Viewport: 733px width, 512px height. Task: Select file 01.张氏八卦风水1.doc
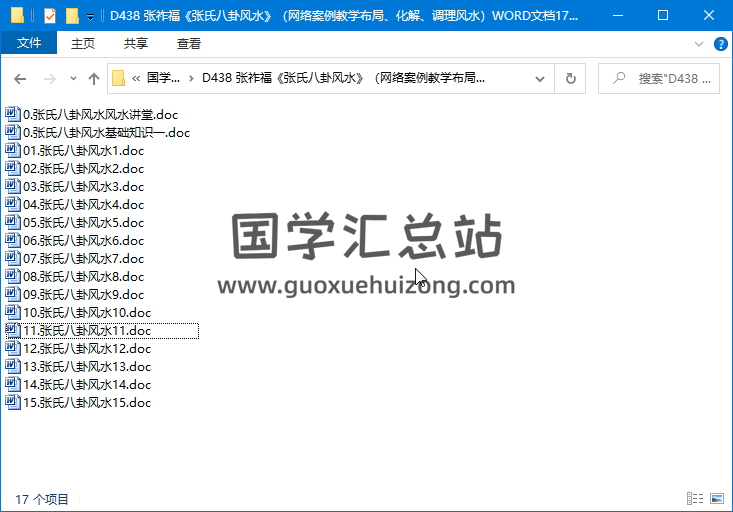click(75, 151)
